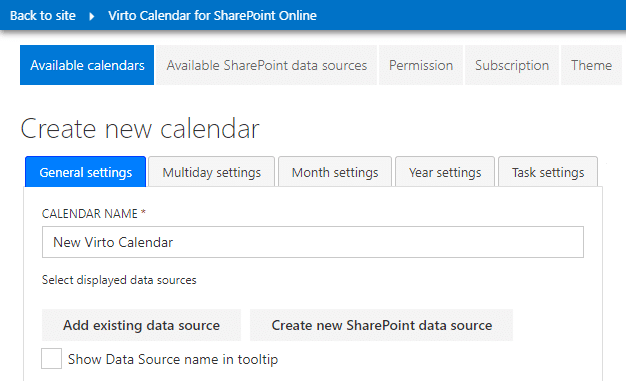Switch to Task settings tab
The image size is (626, 381).
[x=548, y=172]
